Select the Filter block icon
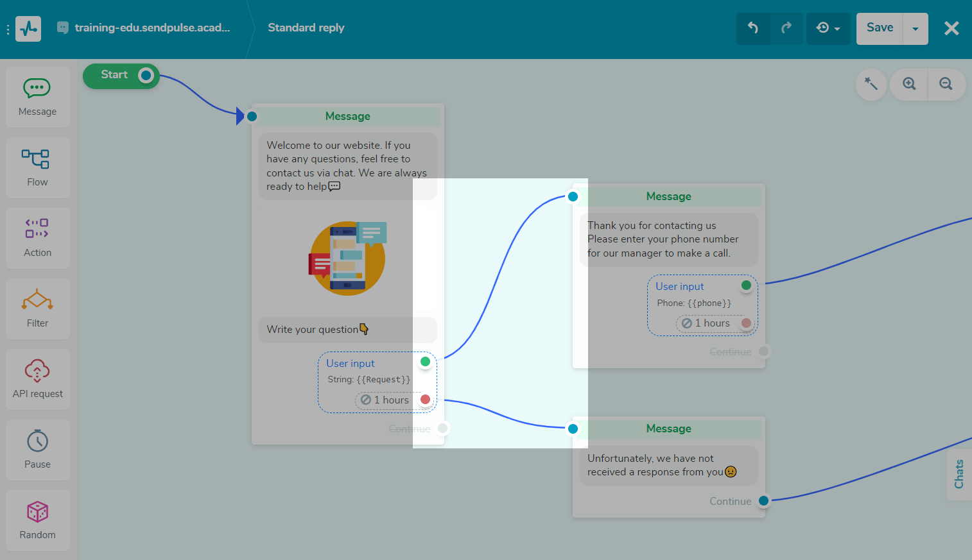972x560 pixels. [37, 309]
